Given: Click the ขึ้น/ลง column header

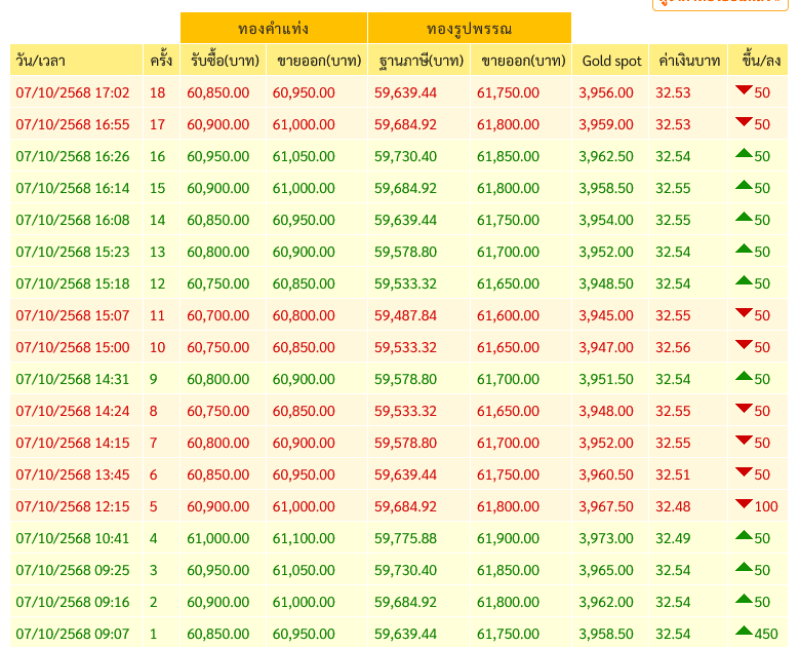Looking at the screenshot, I should 761,61.
